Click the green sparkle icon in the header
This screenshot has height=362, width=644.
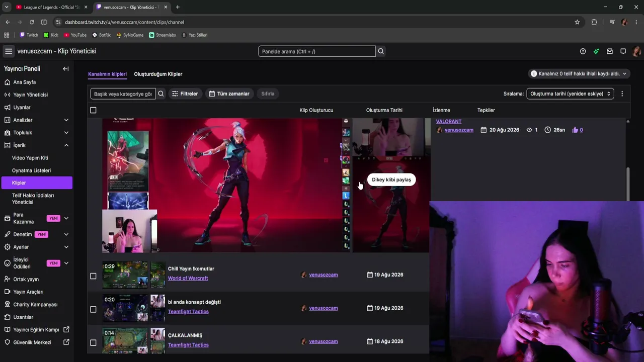coord(596,51)
